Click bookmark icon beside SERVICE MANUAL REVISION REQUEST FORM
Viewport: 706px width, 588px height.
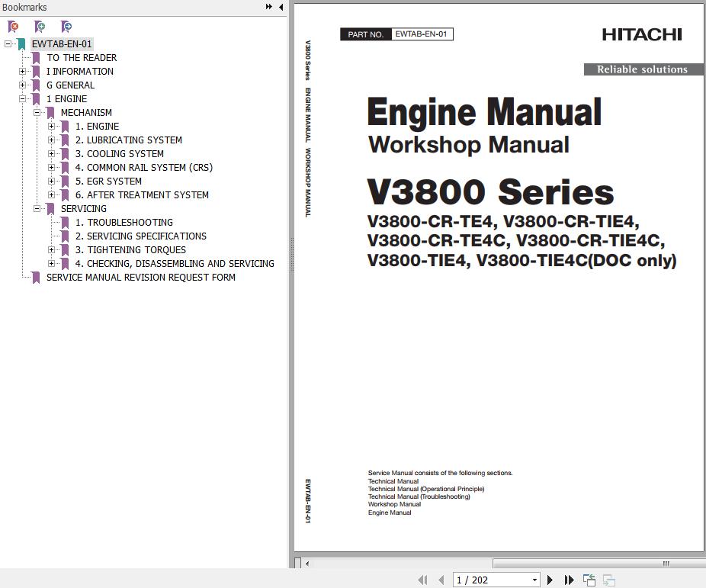click(36, 278)
